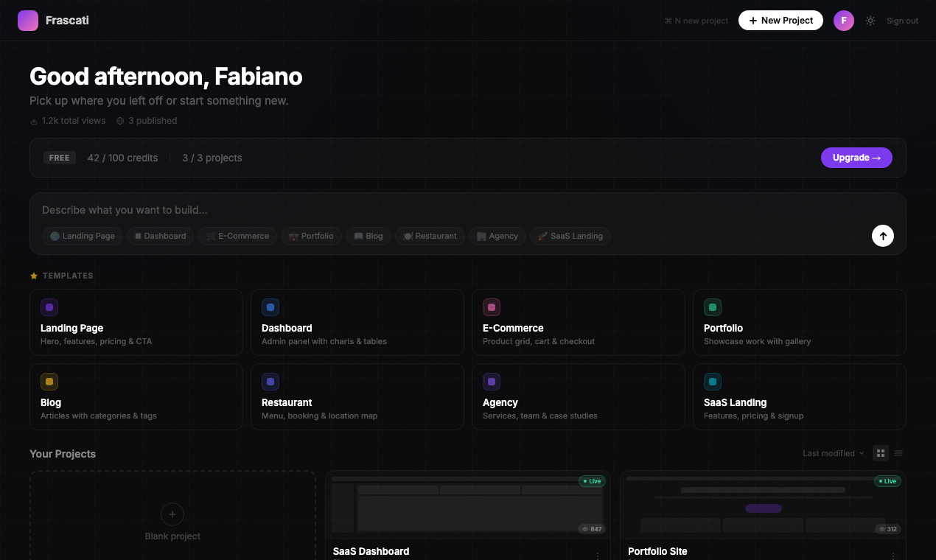Toggle the light/dark theme sun icon

click(870, 21)
